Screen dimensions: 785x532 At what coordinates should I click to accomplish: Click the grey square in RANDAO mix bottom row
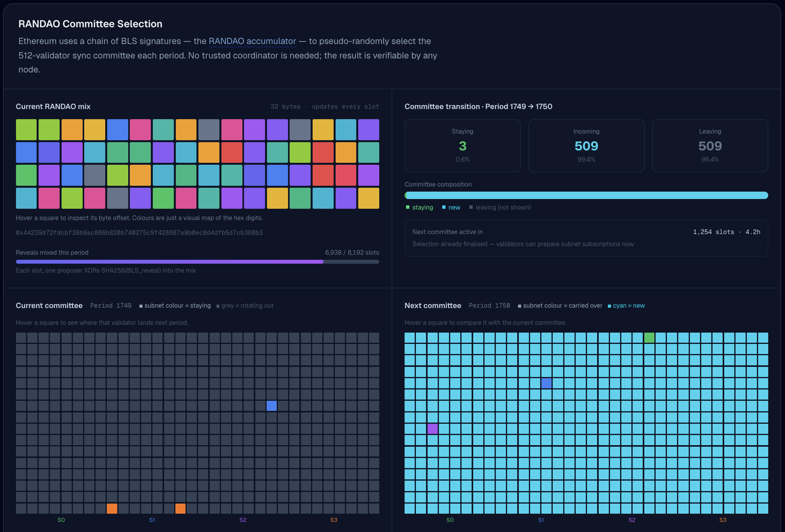[x=117, y=198]
